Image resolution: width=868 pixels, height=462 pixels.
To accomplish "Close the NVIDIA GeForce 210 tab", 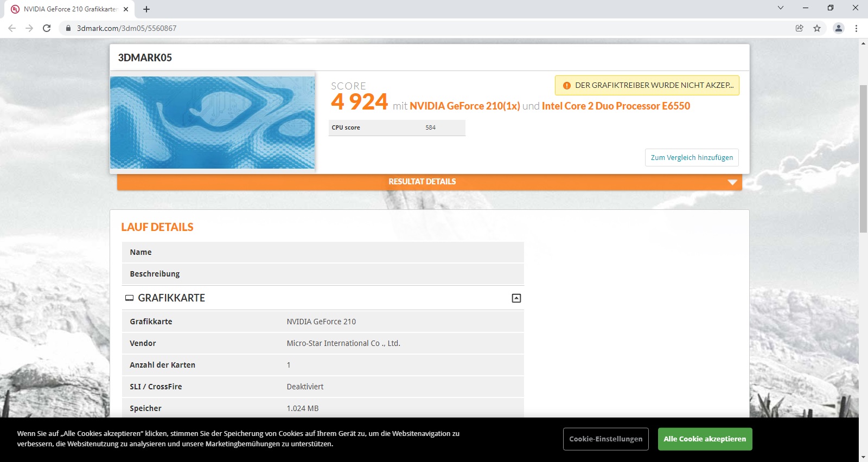I will coord(126,9).
